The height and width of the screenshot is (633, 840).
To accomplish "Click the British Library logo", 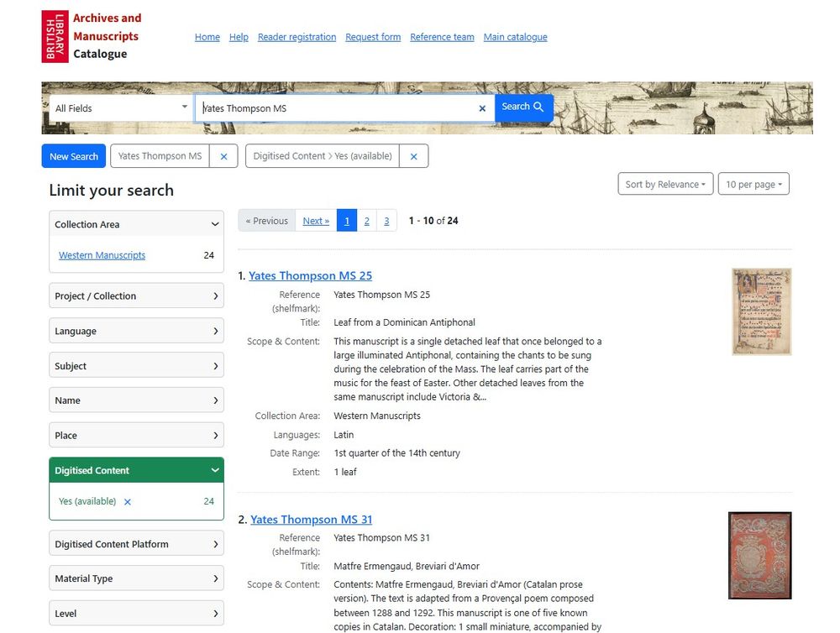I will (x=54, y=36).
